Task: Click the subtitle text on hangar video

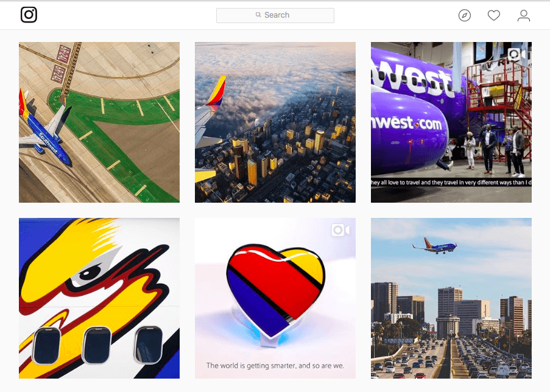Action: click(x=451, y=183)
